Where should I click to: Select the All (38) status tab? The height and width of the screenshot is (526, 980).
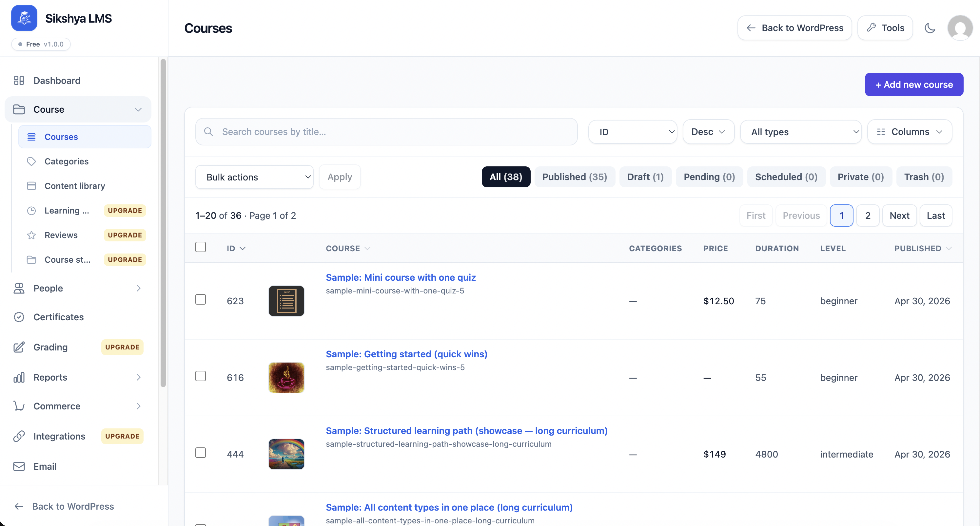(506, 177)
